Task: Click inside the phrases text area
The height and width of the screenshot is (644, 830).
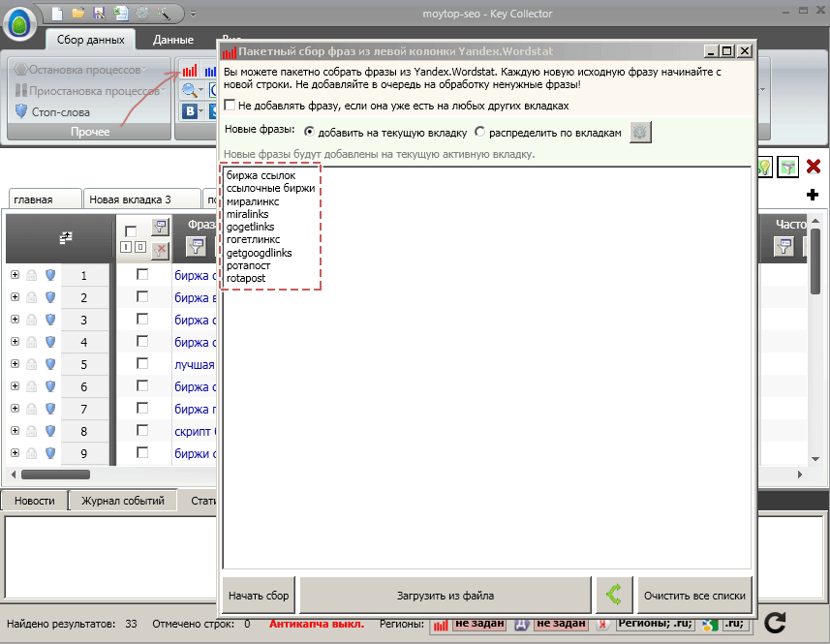Action: coord(486,368)
